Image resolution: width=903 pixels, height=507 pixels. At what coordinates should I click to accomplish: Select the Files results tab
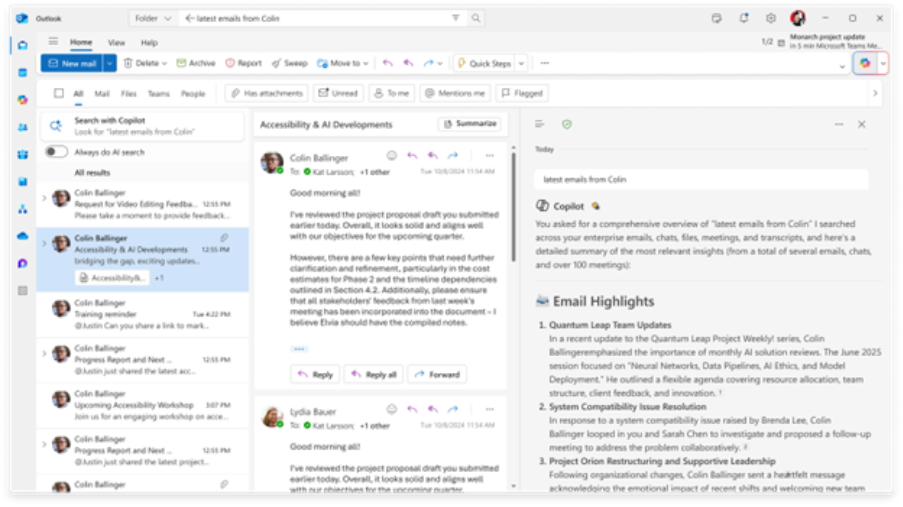(x=128, y=93)
